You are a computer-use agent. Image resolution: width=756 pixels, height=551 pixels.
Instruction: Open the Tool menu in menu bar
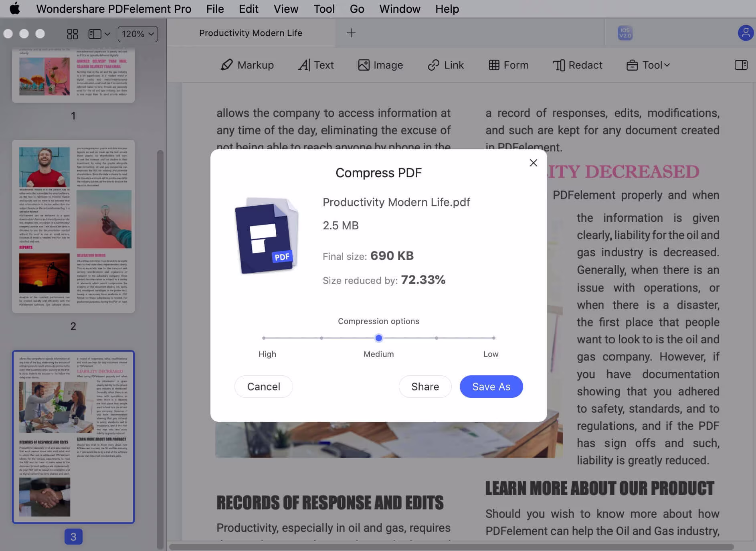coord(324,8)
